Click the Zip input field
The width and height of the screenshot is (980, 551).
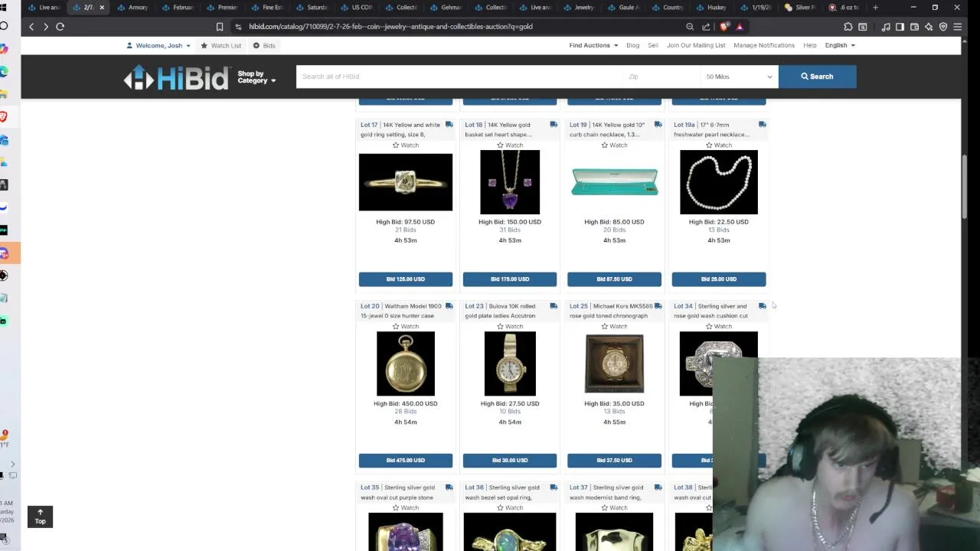(x=661, y=77)
